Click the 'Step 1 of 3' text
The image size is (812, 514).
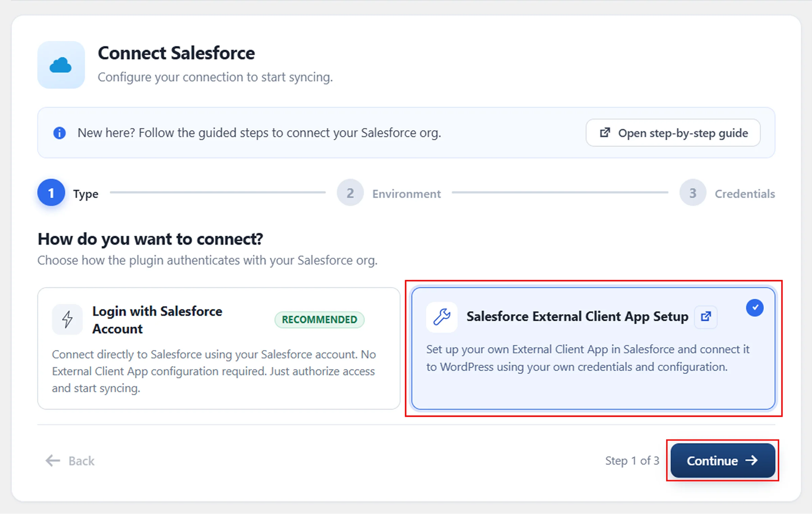[632, 461]
